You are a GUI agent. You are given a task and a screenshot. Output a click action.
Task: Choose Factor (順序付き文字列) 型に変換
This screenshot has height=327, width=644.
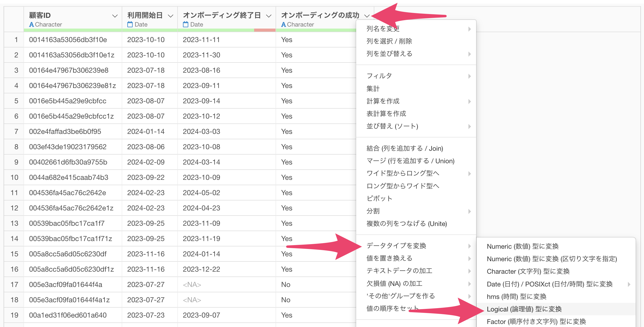pyautogui.click(x=556, y=321)
